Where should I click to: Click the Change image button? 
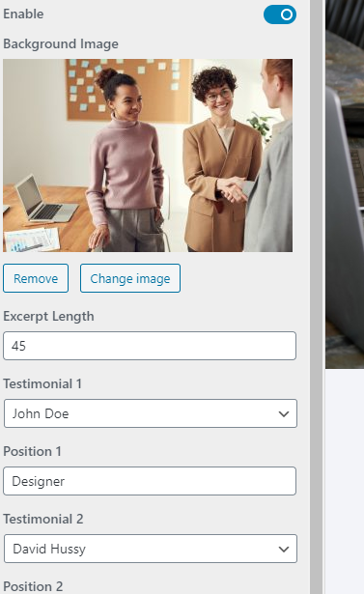click(x=130, y=278)
